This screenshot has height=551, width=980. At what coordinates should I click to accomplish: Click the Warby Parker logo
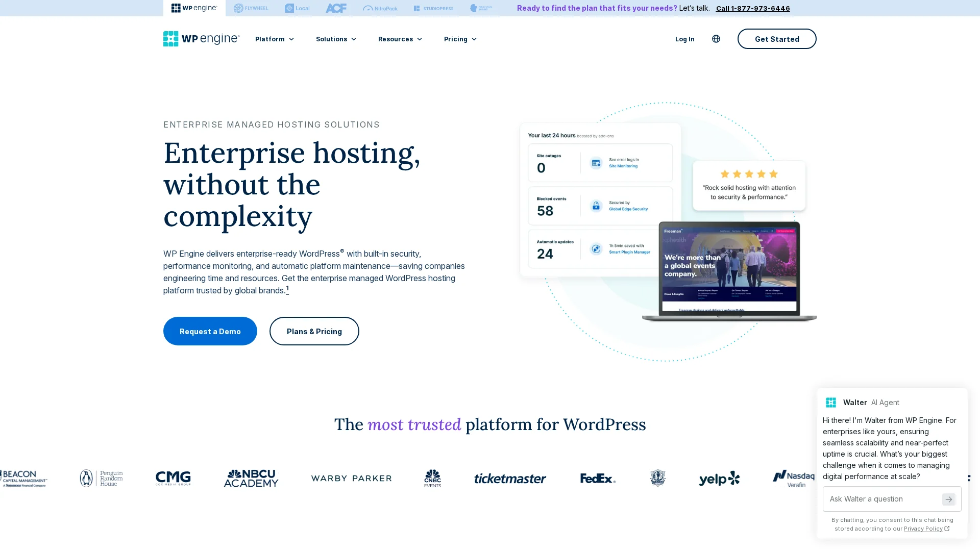tap(351, 478)
